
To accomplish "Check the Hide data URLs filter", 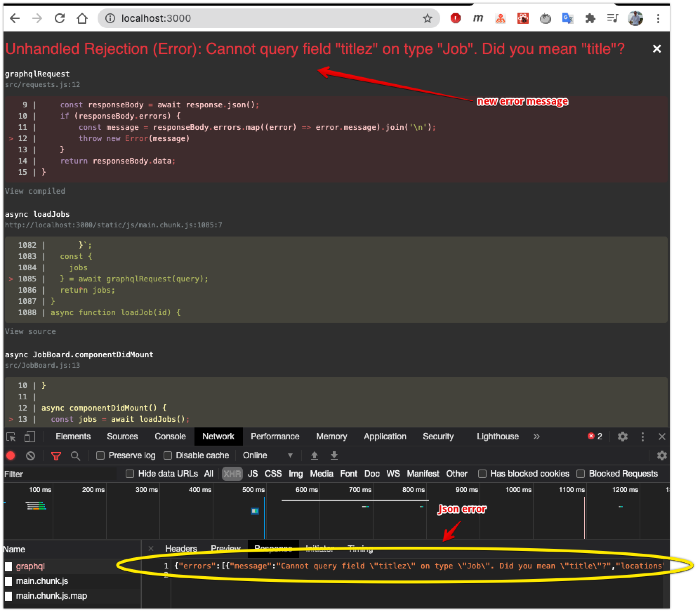I will coord(130,473).
